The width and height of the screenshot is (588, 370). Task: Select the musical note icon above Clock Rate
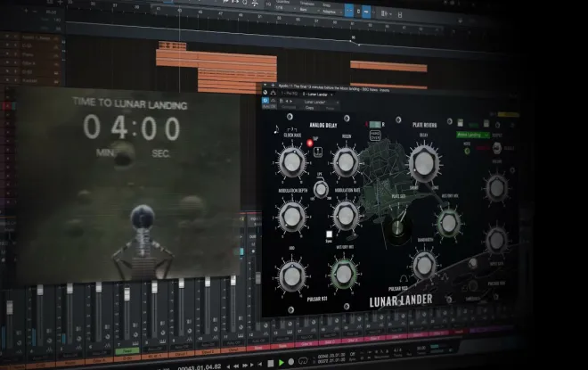(x=276, y=129)
